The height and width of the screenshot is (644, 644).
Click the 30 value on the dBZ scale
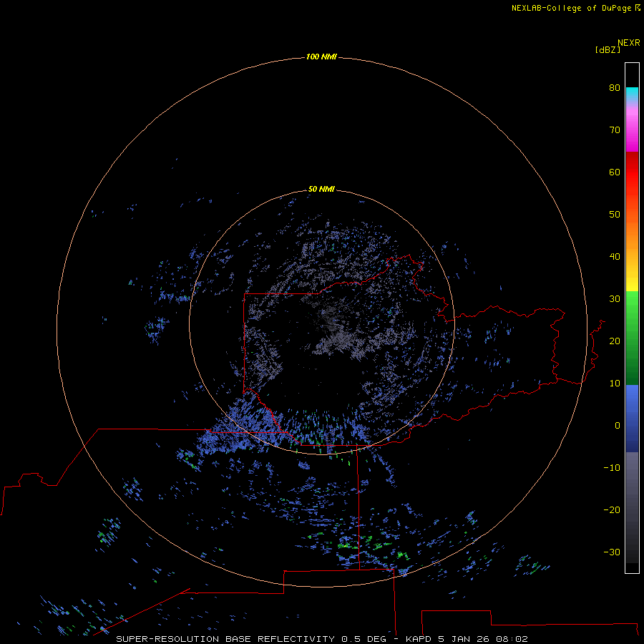(615, 298)
